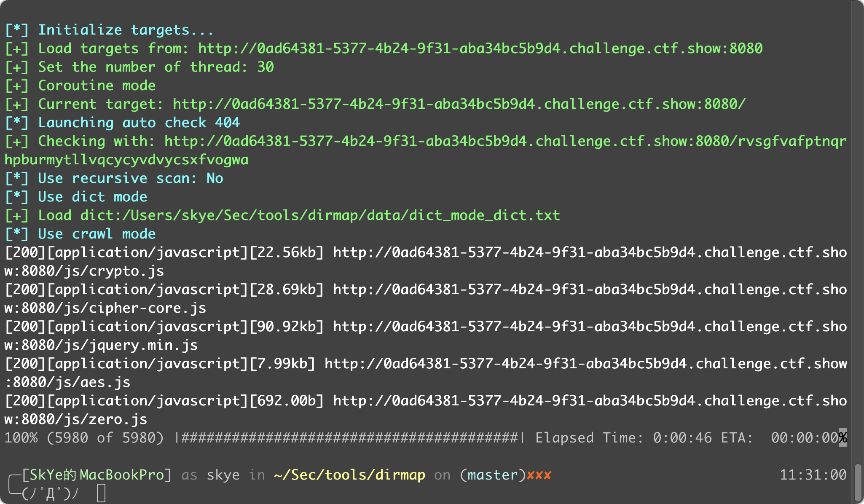Click the 'Load targets from' URL
This screenshot has height=504, width=864.
pos(480,48)
